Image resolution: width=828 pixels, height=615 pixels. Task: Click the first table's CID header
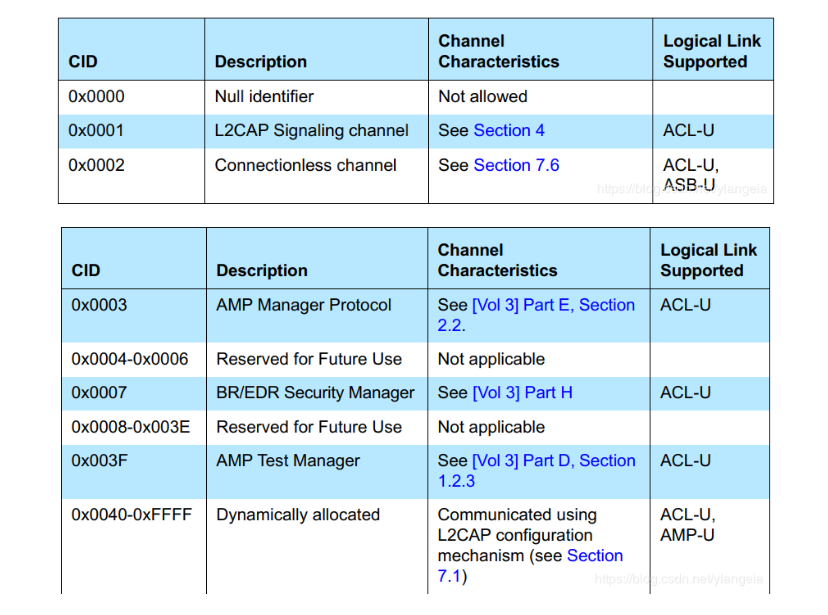point(83,62)
